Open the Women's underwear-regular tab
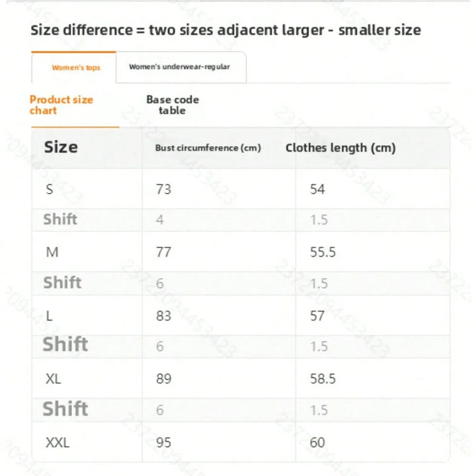Image resolution: width=476 pixels, height=476 pixels. 179,67
